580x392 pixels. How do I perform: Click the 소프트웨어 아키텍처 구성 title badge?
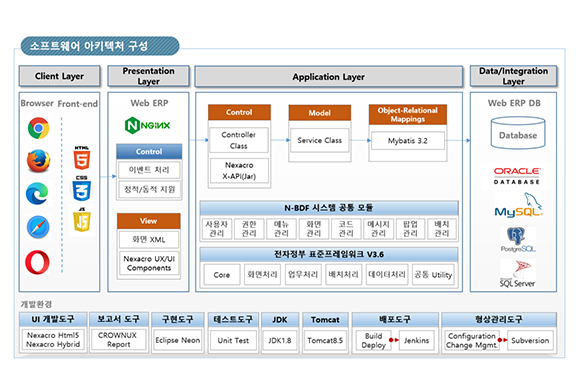click(x=100, y=46)
